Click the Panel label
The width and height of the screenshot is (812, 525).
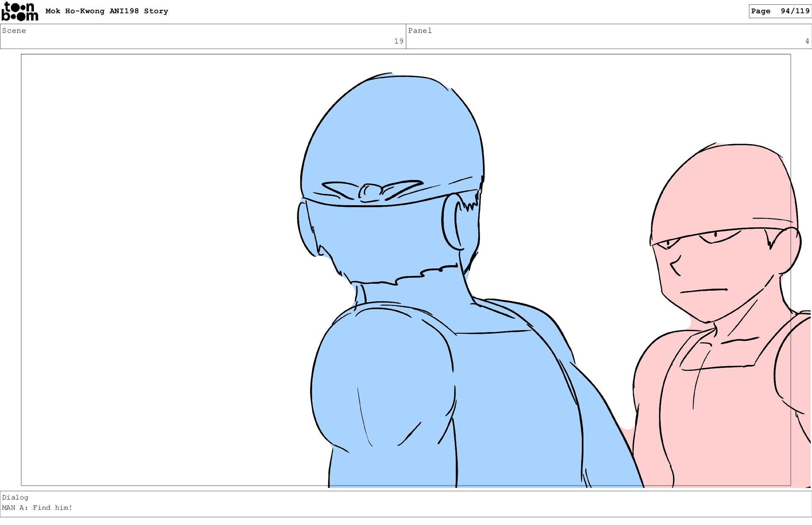tap(420, 30)
